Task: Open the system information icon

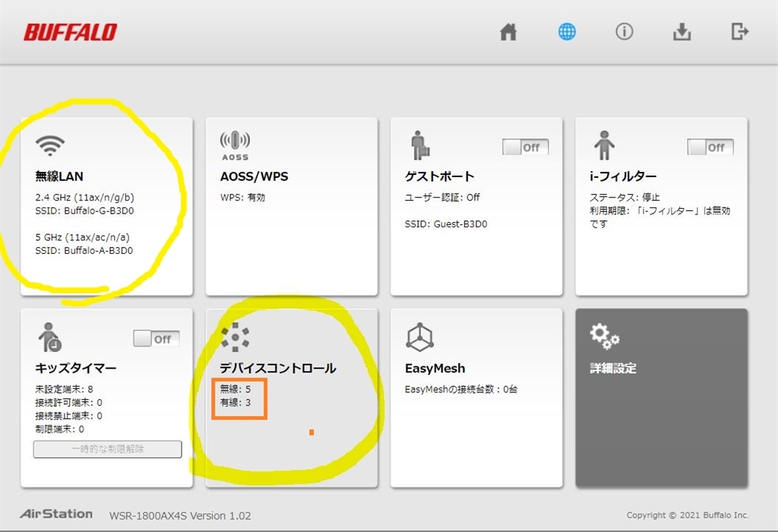Action: tap(625, 32)
